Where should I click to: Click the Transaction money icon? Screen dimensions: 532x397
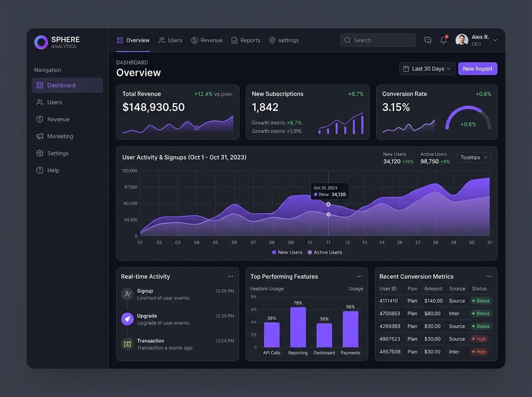pyautogui.click(x=127, y=344)
